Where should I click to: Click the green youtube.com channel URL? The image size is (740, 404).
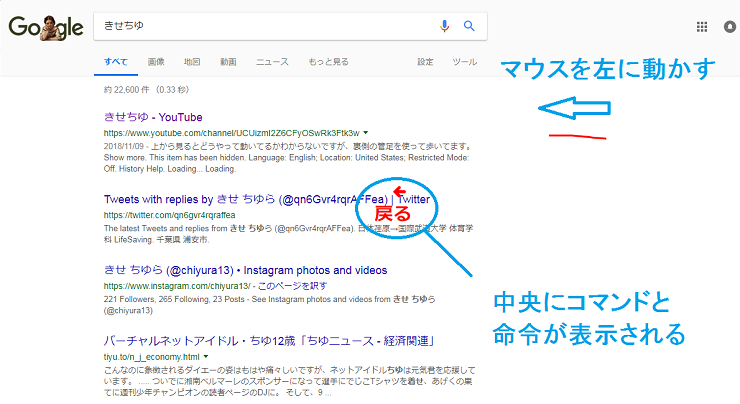(232, 133)
